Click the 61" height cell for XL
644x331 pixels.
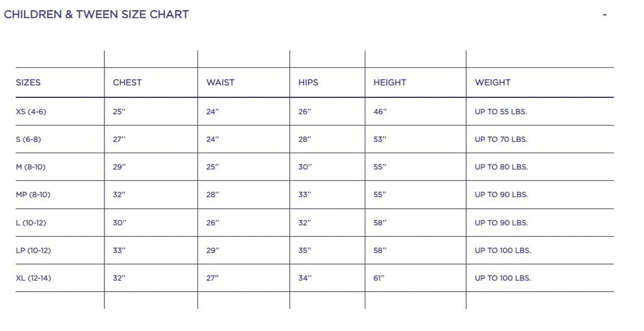(379, 278)
